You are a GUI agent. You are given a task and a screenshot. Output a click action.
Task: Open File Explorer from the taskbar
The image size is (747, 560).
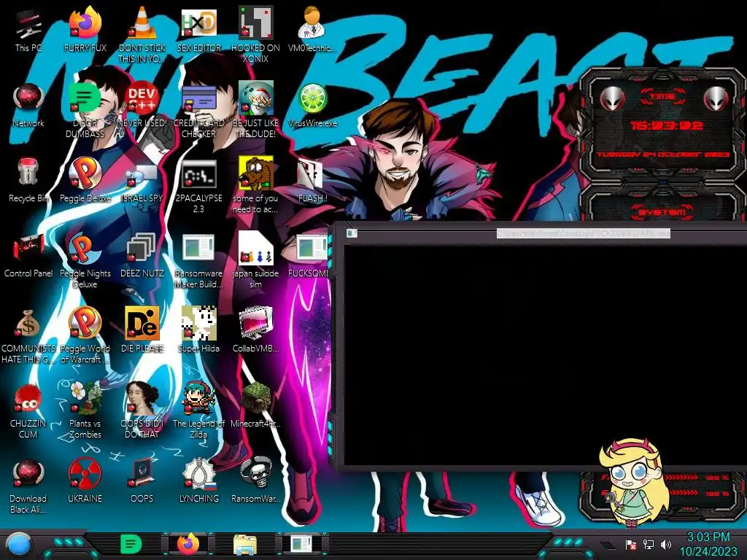click(x=245, y=545)
